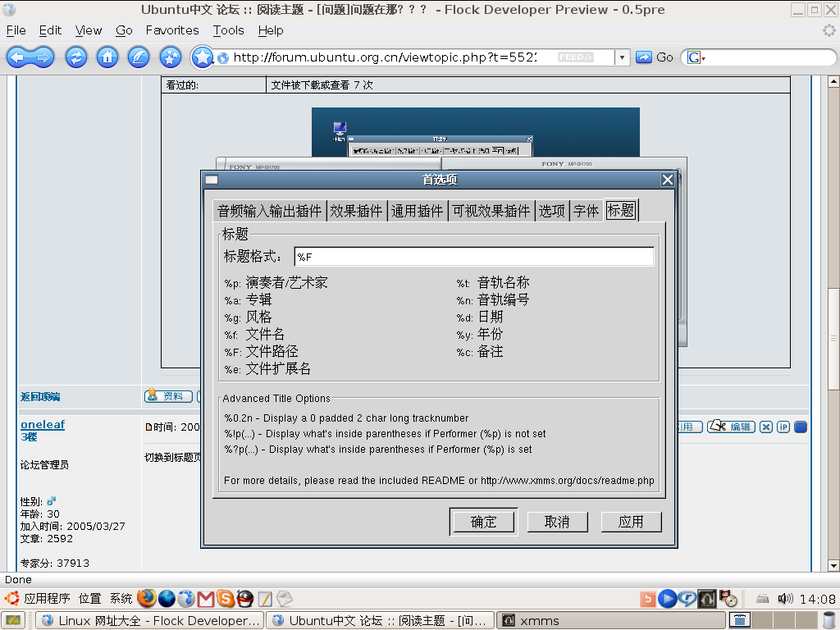Open the Edit menu

coord(50,30)
